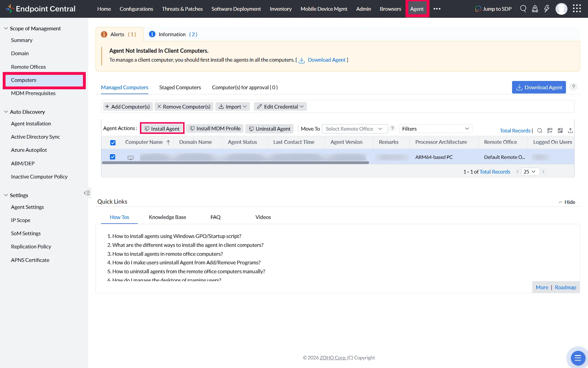Image resolution: width=588 pixels, height=368 pixels.
Task: Open the Edit Credential dropdown
Action: (x=280, y=106)
